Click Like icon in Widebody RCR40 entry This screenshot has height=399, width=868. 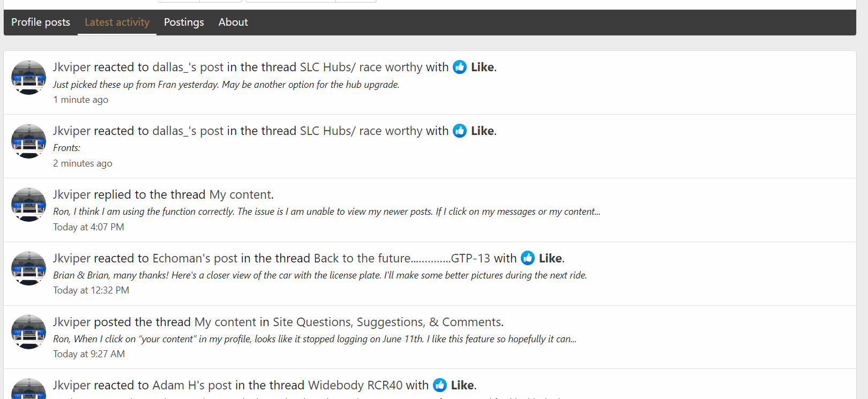point(440,385)
